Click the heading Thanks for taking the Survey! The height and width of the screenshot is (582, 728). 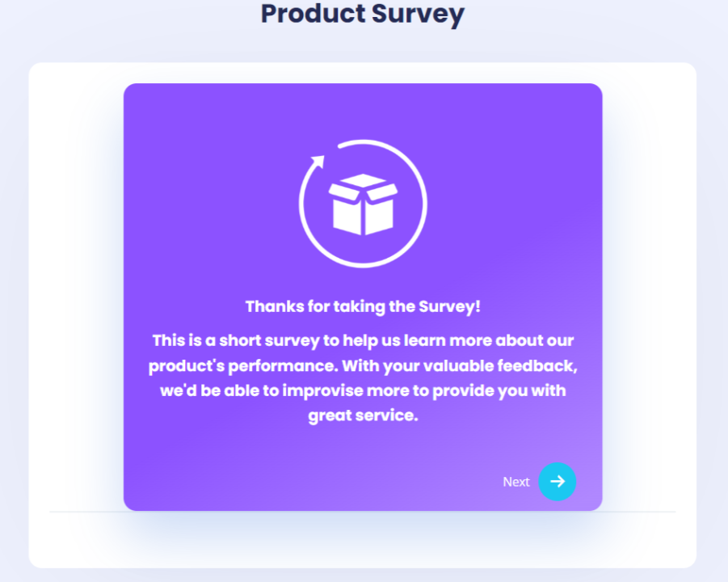[x=363, y=306]
